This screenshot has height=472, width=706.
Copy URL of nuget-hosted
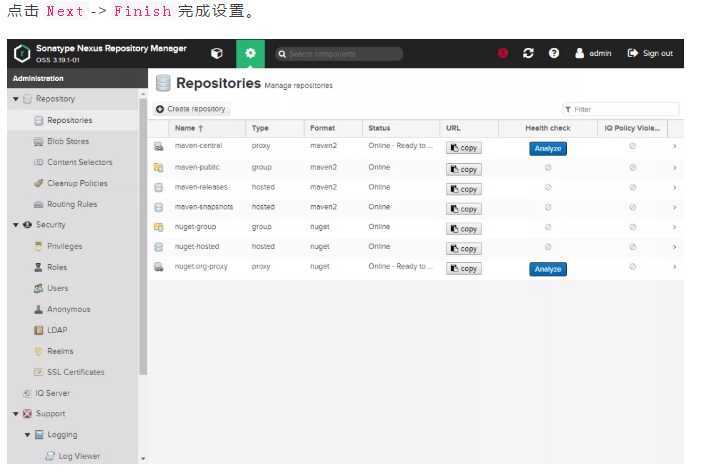[x=464, y=249]
